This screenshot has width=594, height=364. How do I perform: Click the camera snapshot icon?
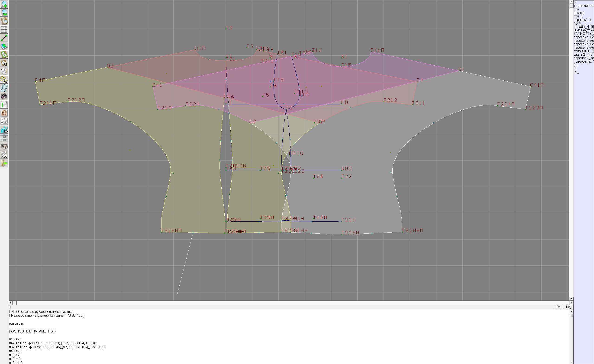coord(4,96)
